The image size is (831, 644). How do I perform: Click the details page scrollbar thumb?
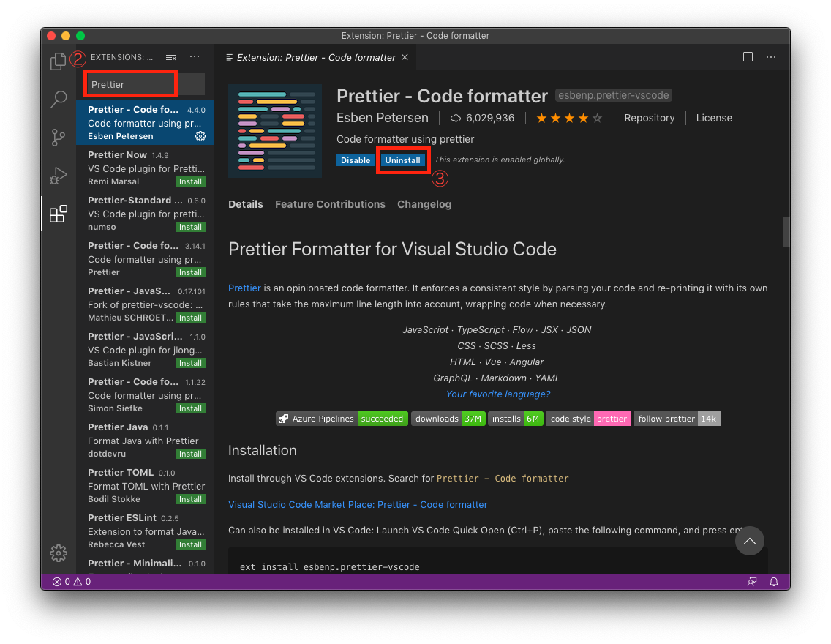(786, 232)
